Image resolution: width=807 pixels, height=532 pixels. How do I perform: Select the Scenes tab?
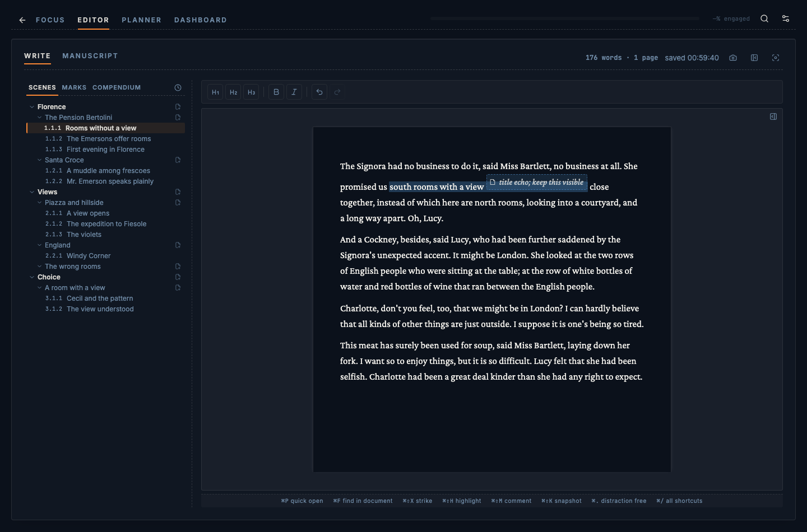click(x=42, y=87)
